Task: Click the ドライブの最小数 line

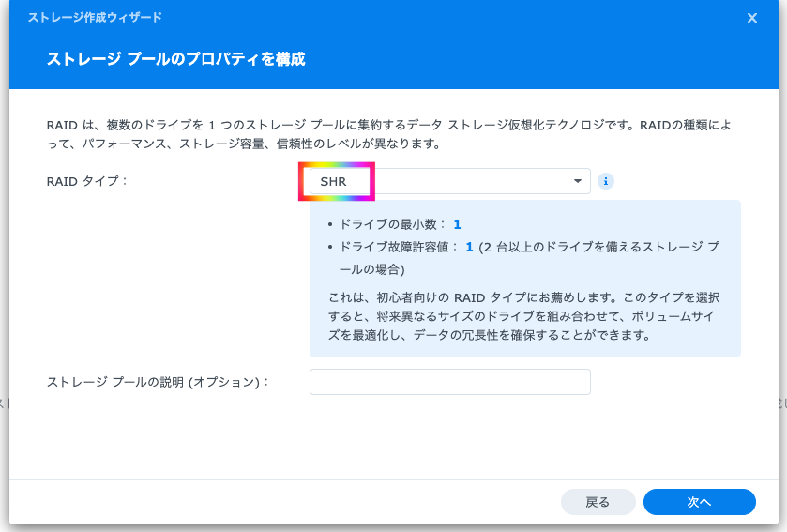Action: (x=400, y=224)
